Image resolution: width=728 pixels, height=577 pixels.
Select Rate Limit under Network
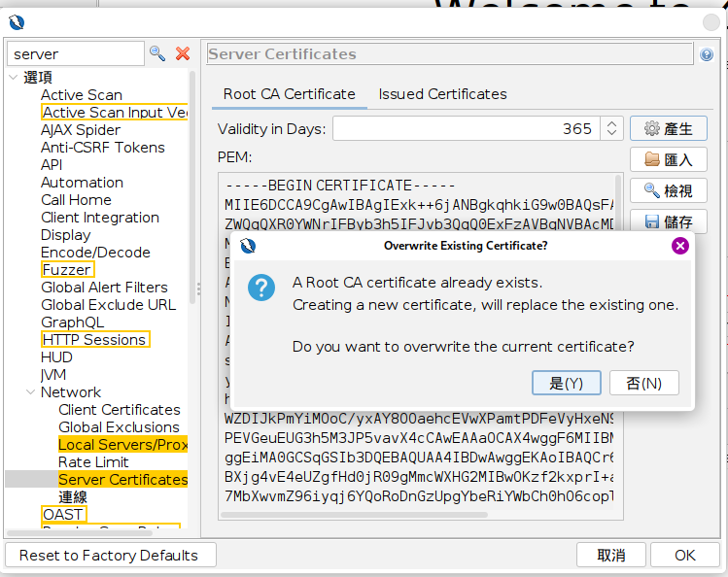93,462
